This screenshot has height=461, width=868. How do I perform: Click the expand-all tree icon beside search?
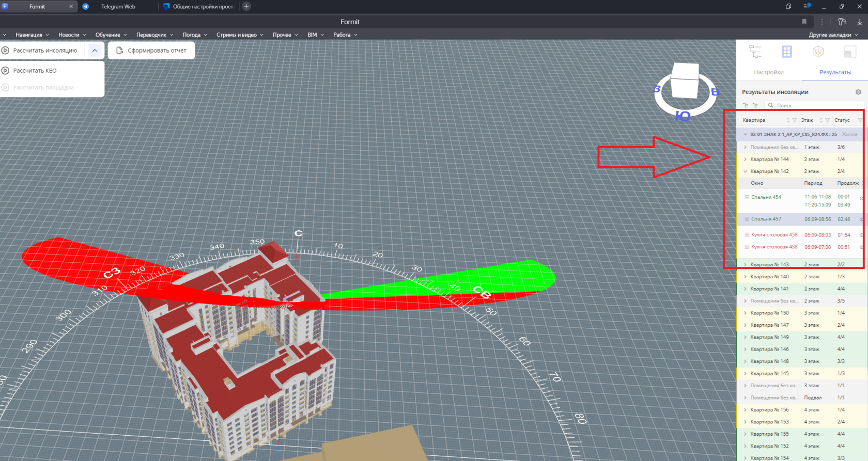pyautogui.click(x=746, y=105)
